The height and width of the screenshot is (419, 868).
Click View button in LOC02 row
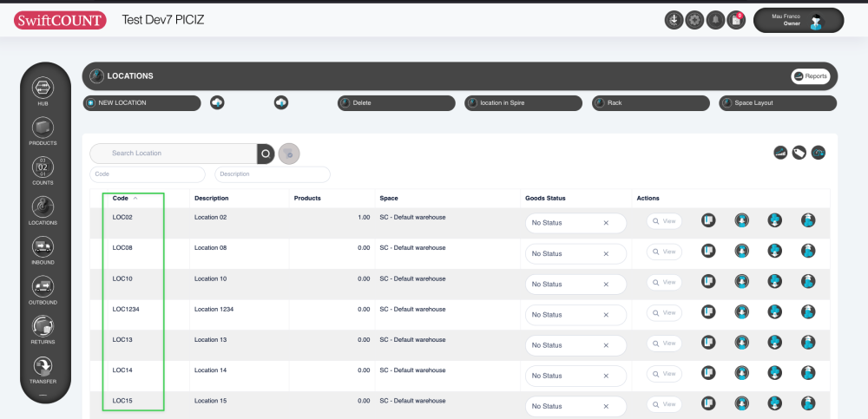(x=664, y=221)
